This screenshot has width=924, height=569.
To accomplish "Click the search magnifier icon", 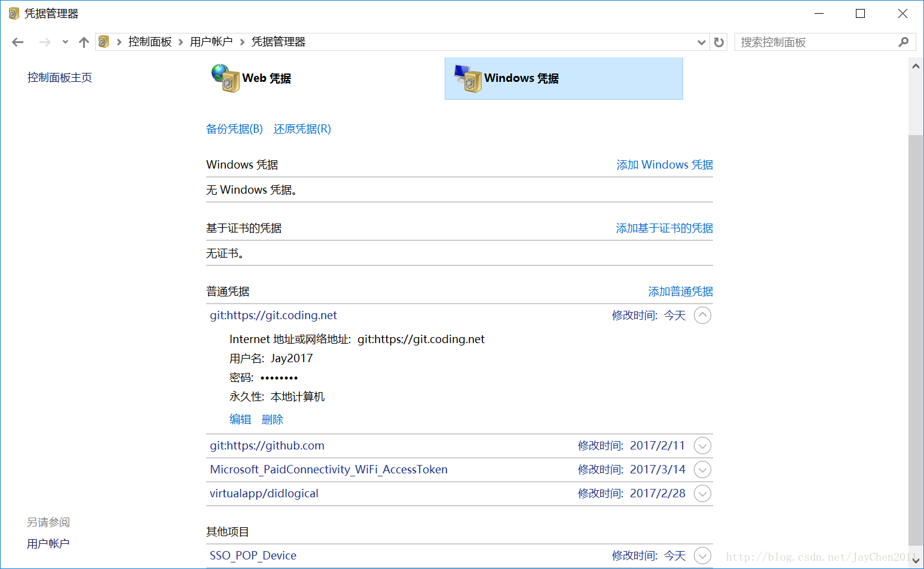I will click(x=904, y=42).
